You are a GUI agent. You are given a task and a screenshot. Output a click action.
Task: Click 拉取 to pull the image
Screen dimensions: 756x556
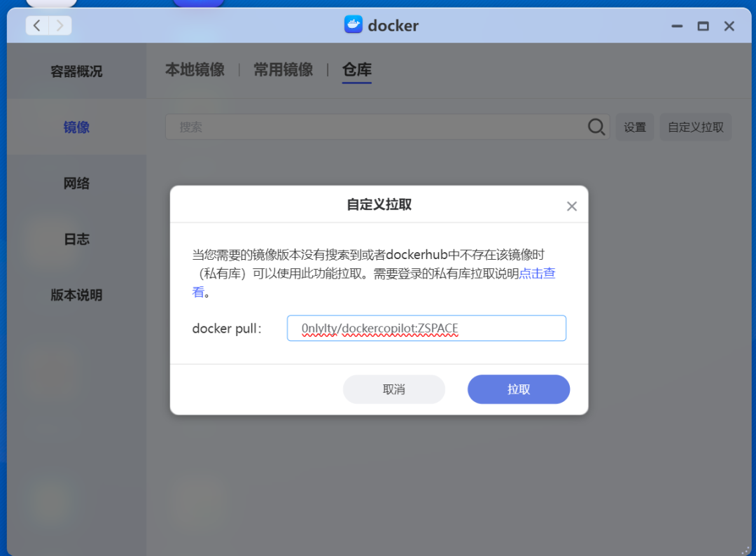pos(518,389)
